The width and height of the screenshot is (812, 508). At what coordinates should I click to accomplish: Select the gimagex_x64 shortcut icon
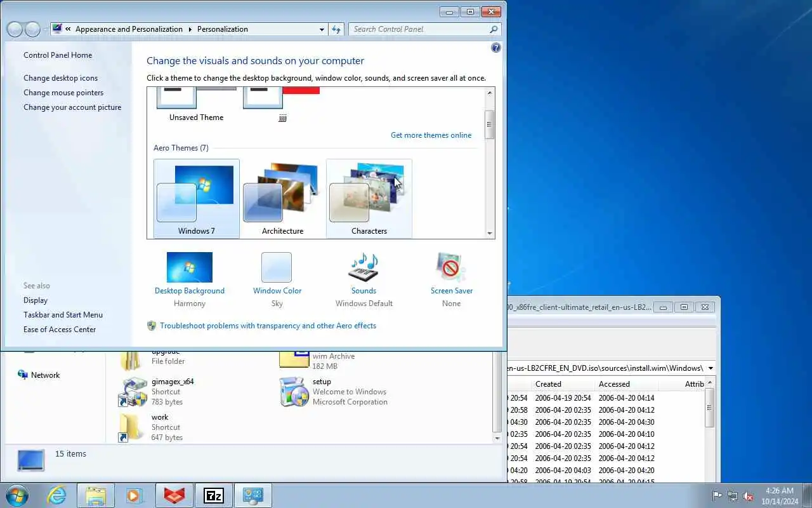tap(133, 392)
